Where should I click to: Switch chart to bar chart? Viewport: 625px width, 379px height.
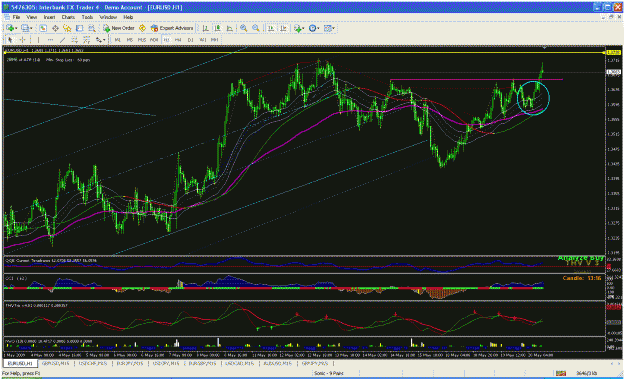pyautogui.click(x=205, y=28)
